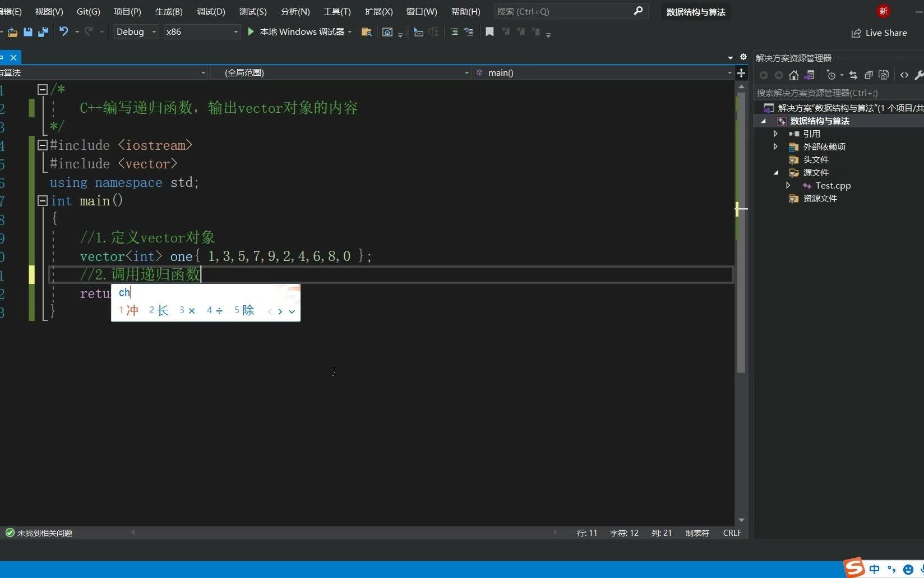Image resolution: width=924 pixels, height=578 pixels.
Task: Start a Live Share session
Action: (879, 33)
